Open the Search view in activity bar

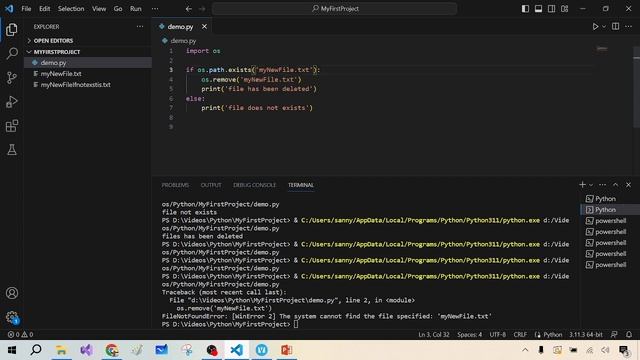pos(12,53)
